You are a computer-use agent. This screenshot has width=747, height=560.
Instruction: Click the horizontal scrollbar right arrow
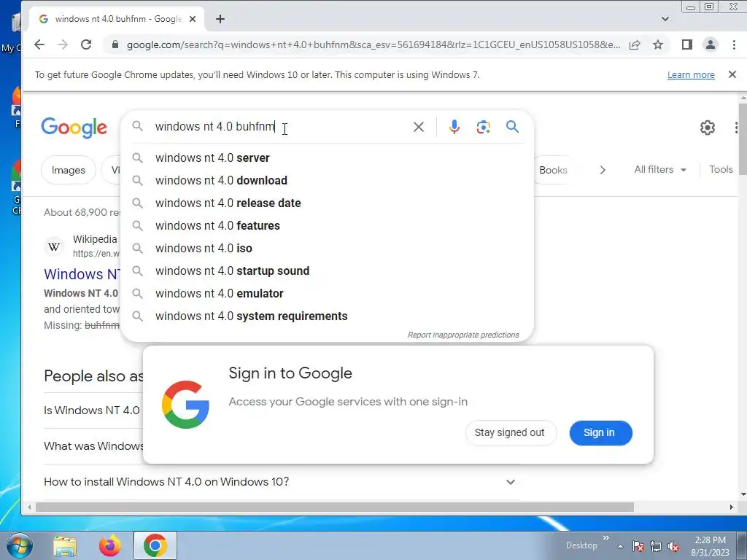click(731, 507)
